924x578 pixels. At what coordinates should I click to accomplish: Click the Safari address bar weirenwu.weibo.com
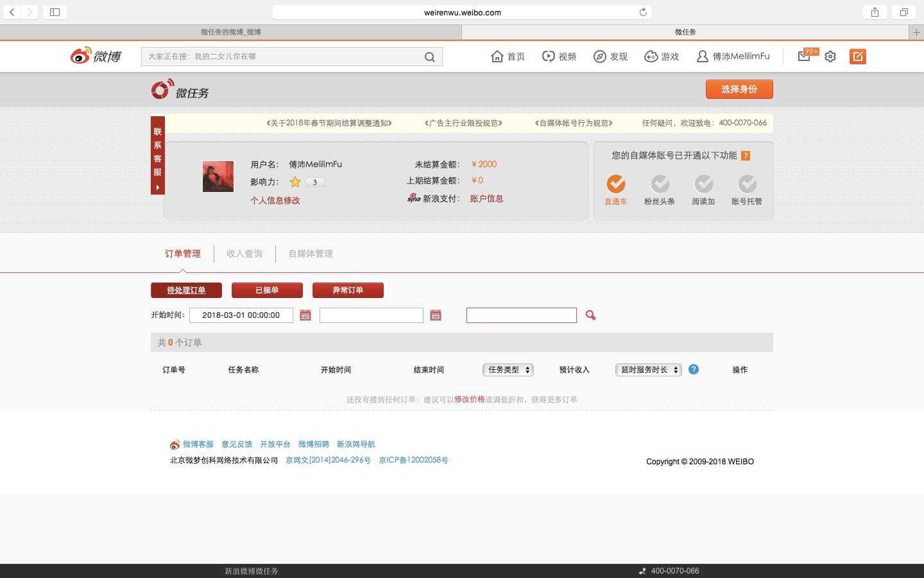[x=462, y=12]
